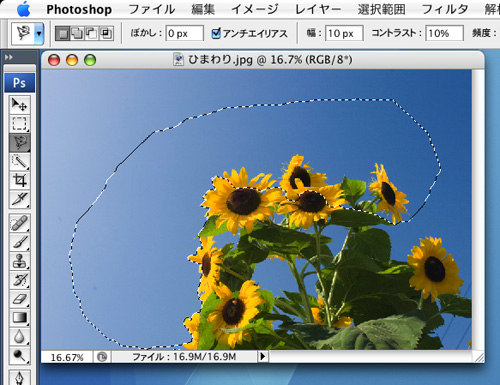Viewport: 500px width, 385px height.
Task: Select the Eraser tool
Action: point(20,299)
